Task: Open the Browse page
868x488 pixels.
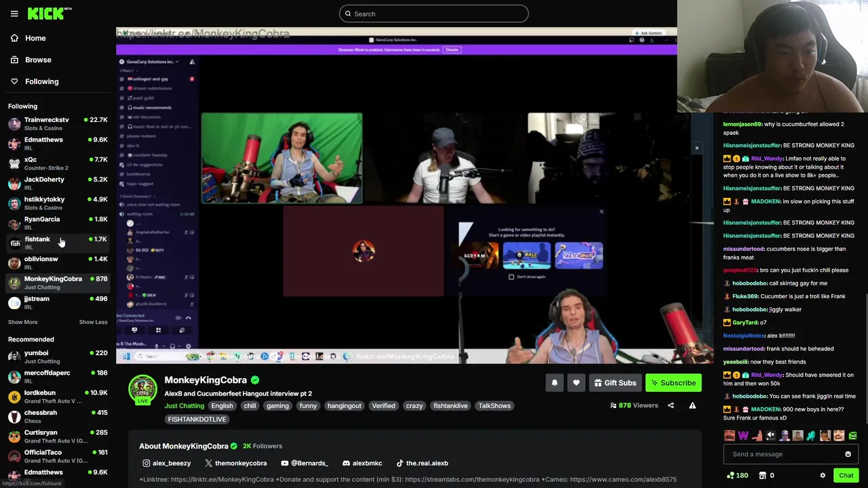Action: pos(38,60)
